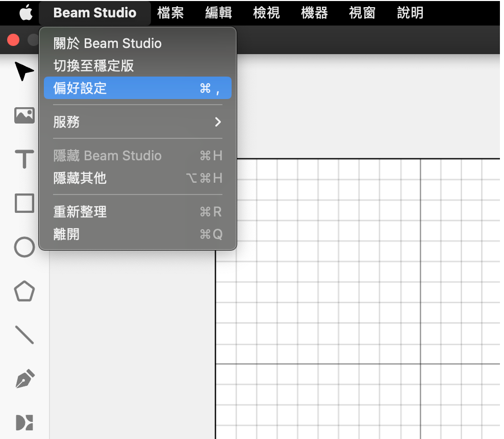This screenshot has width=504, height=439.
Task: Click the bottom left toolbar icon below the Pen tool
Action: pos(24,422)
